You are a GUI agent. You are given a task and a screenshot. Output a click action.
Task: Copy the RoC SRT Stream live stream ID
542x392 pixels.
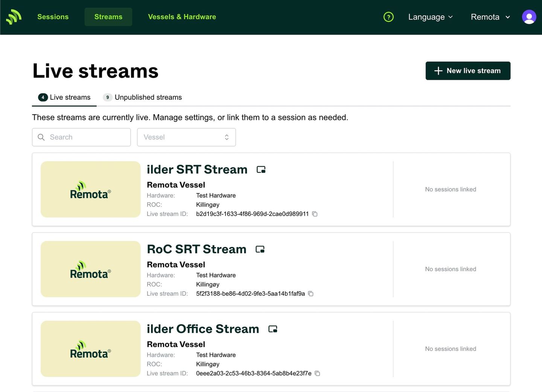311,294
